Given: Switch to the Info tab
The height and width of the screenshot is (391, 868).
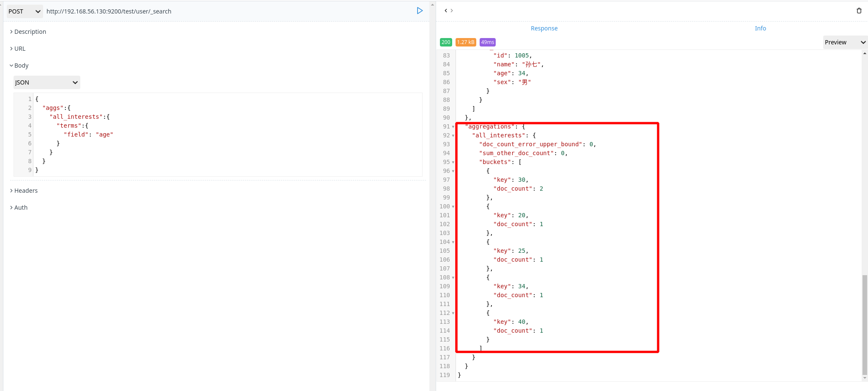Looking at the screenshot, I should (x=760, y=28).
